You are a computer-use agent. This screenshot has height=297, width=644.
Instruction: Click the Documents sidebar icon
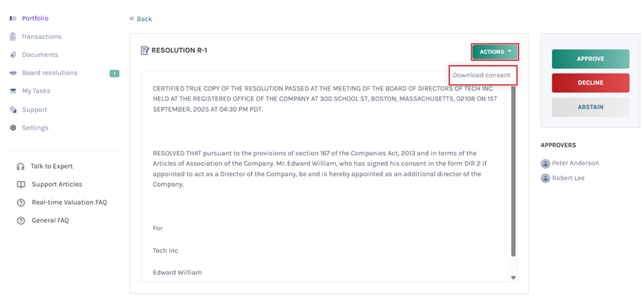(x=13, y=55)
